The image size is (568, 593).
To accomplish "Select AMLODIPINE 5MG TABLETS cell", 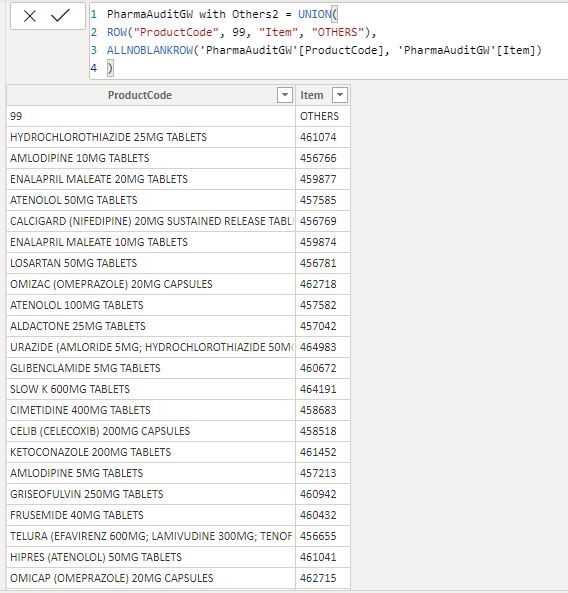I will [x=151, y=473].
